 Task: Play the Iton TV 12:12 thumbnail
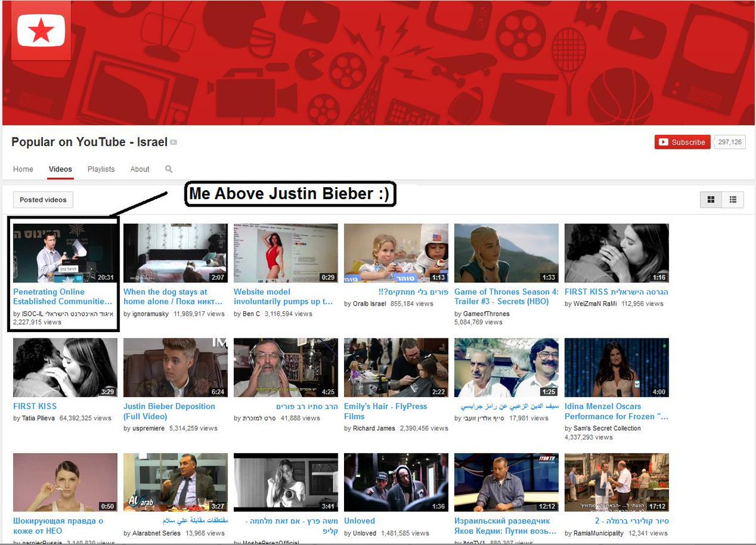507,482
